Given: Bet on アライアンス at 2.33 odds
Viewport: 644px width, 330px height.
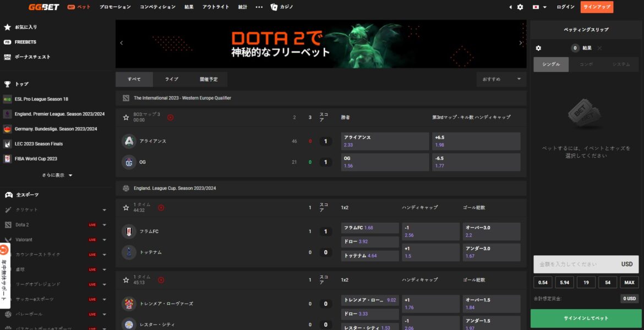Looking at the screenshot, I should tap(385, 141).
